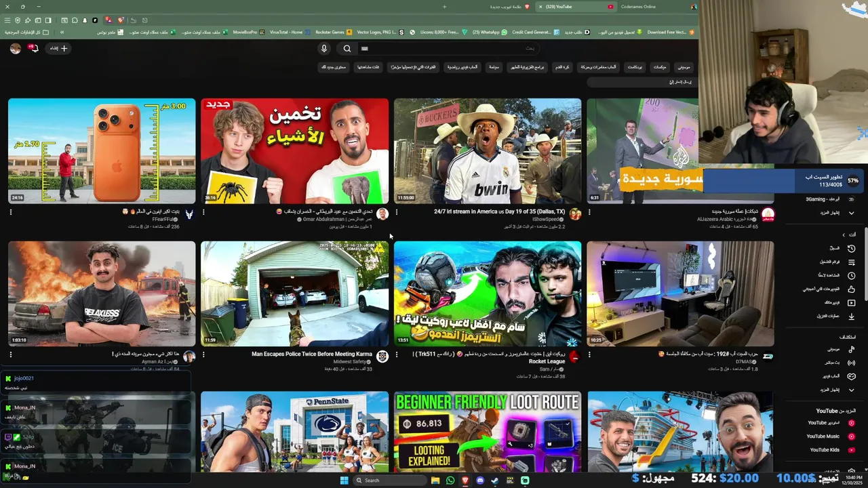Open options menu for Man Escapes Police video
This screenshot has width=868, height=488.
click(x=203, y=354)
